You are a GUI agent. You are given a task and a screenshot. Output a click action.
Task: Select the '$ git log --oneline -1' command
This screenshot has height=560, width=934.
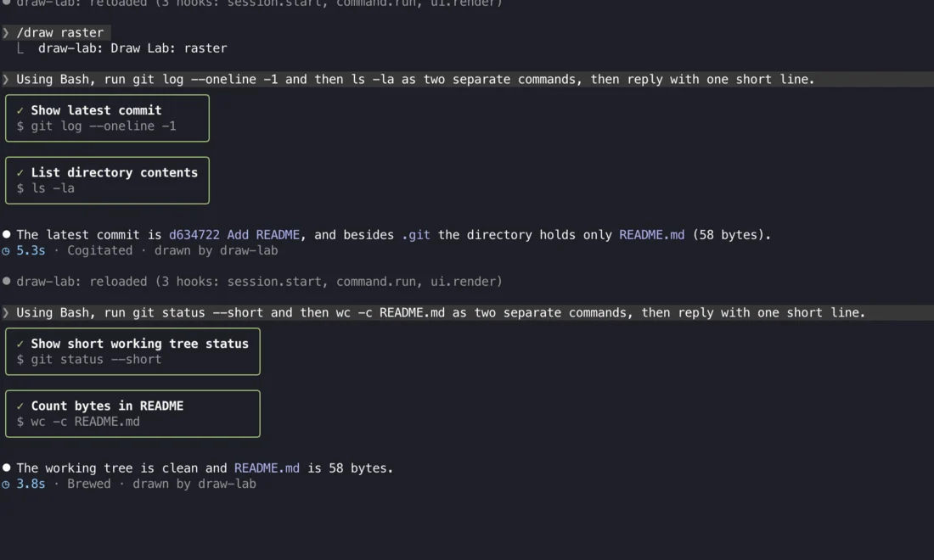coord(97,126)
